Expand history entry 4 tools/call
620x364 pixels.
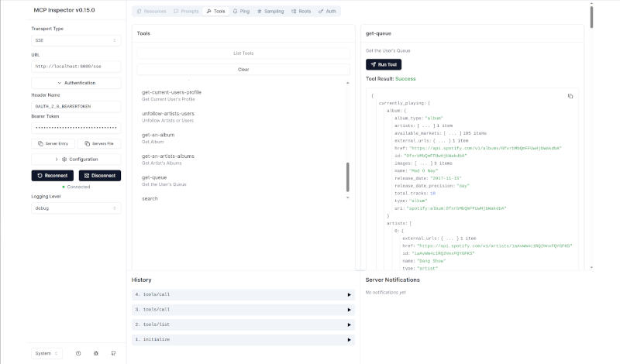243,294
